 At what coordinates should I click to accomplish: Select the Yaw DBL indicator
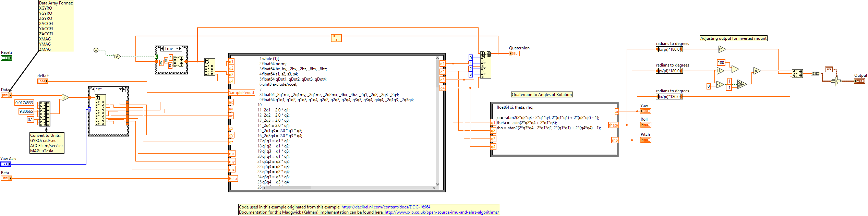[646, 111]
